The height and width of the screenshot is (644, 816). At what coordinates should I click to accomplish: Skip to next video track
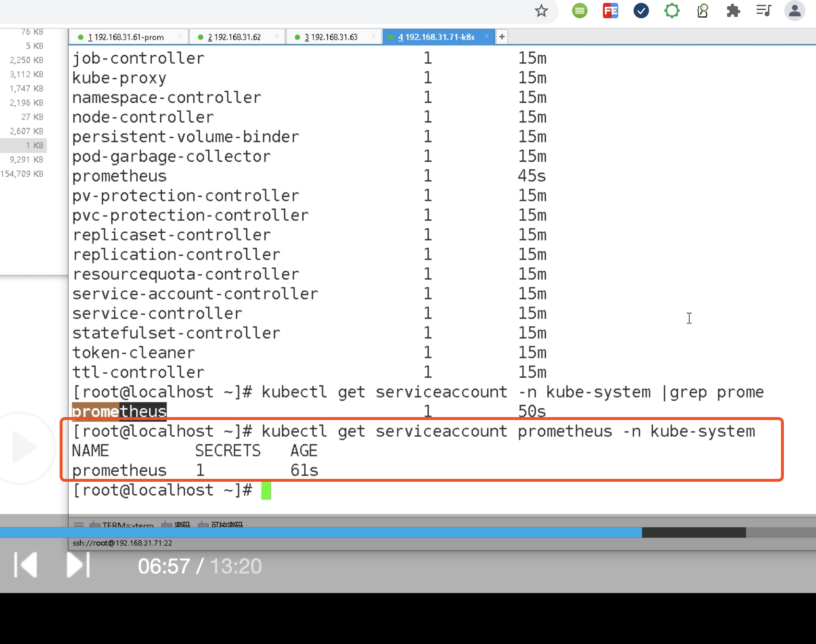(x=78, y=565)
